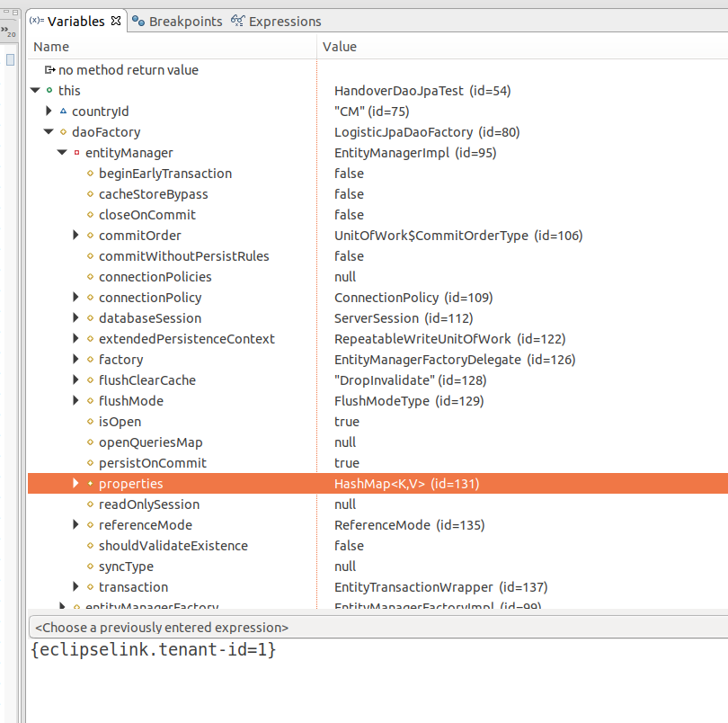This screenshot has width=728, height=723.
Task: Expand the transaction variable
Action: 75,586
